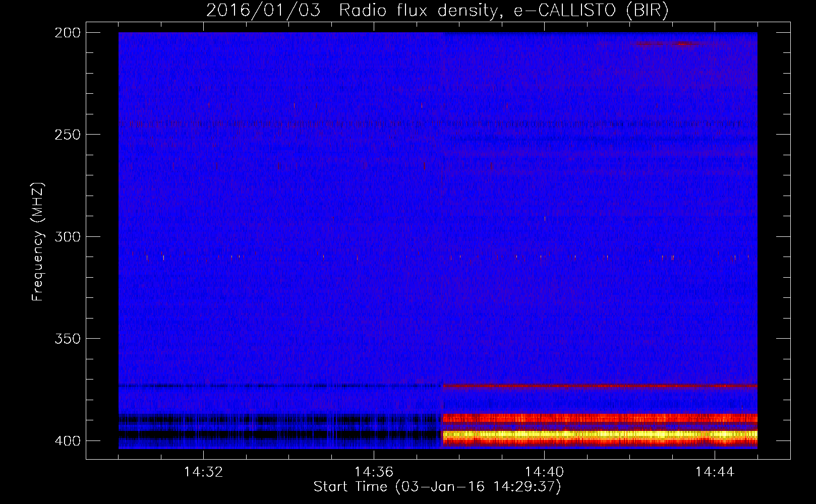816x504 pixels.
Task: Click the 14:36 time tick label
Action: click(x=374, y=472)
